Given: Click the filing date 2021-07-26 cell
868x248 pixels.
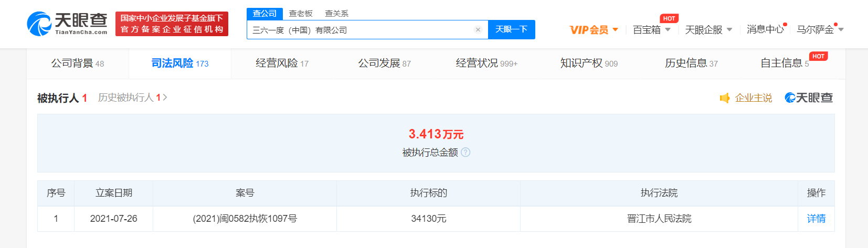Looking at the screenshot, I should click(114, 219).
